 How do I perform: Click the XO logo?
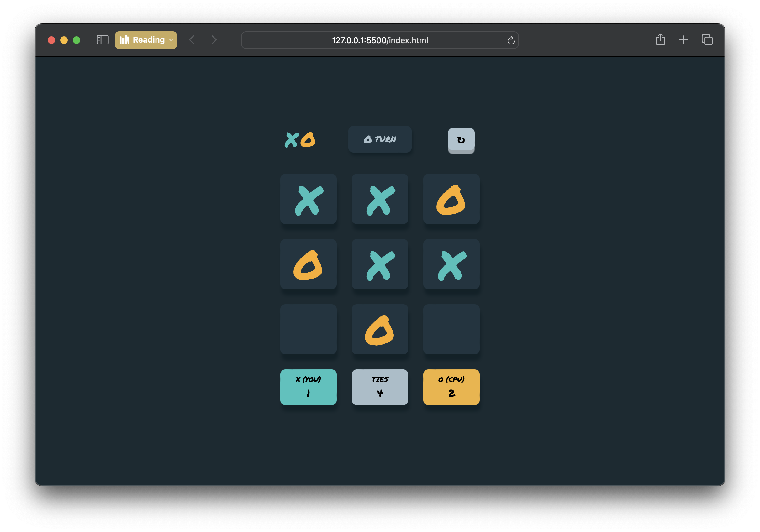[300, 140]
